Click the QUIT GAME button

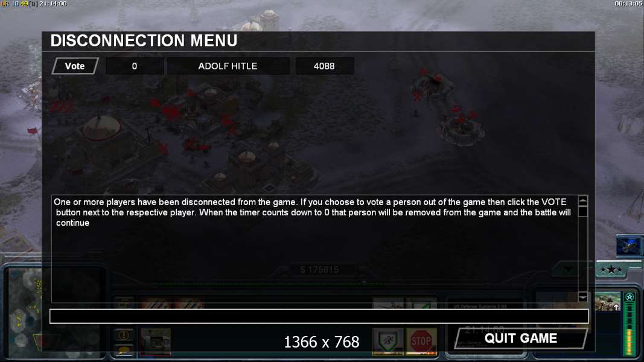tap(521, 338)
